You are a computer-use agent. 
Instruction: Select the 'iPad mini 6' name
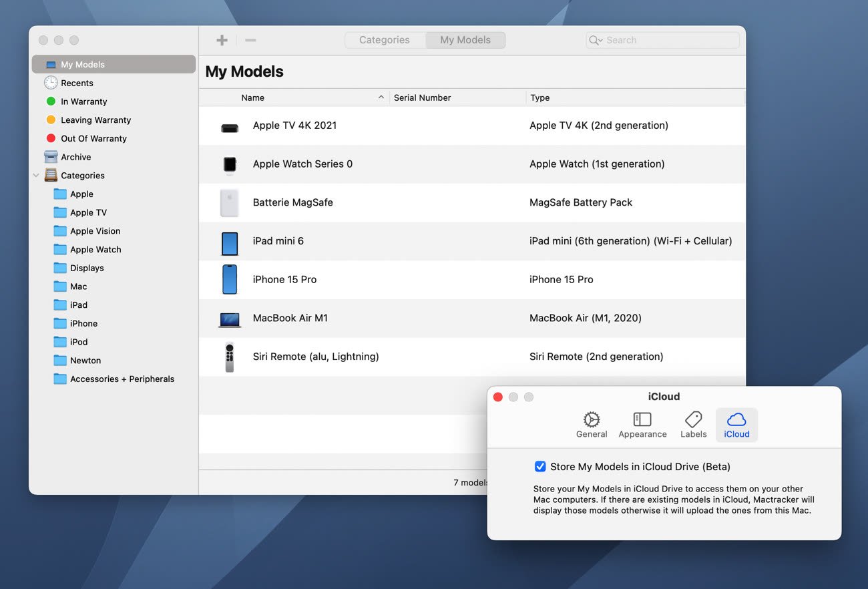click(x=278, y=241)
